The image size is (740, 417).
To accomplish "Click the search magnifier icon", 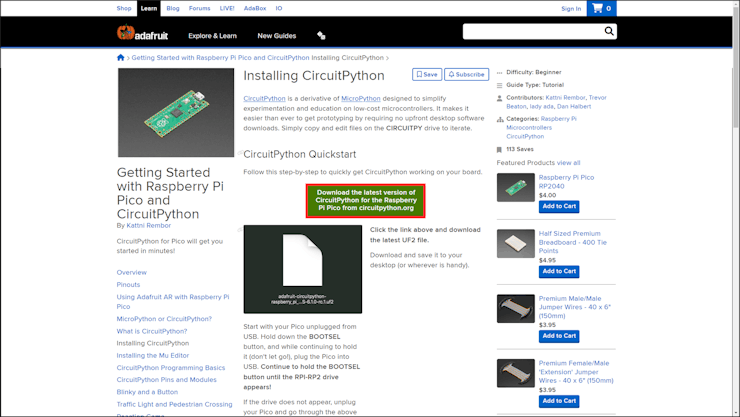I will [609, 31].
